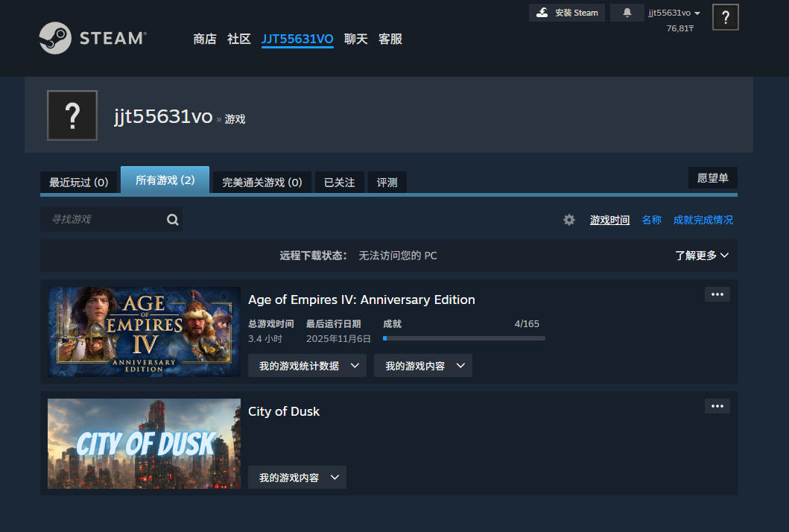The image size is (789, 532).
Task: Switch to the 最近玩过 (0) tab
Action: (x=78, y=183)
